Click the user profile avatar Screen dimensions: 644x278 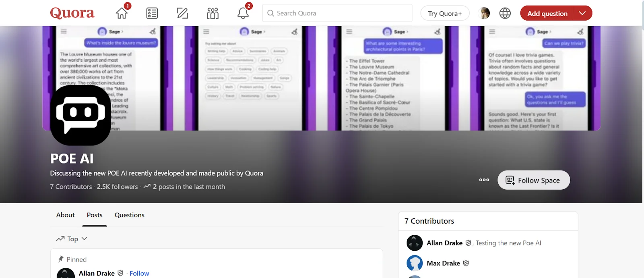(x=484, y=13)
